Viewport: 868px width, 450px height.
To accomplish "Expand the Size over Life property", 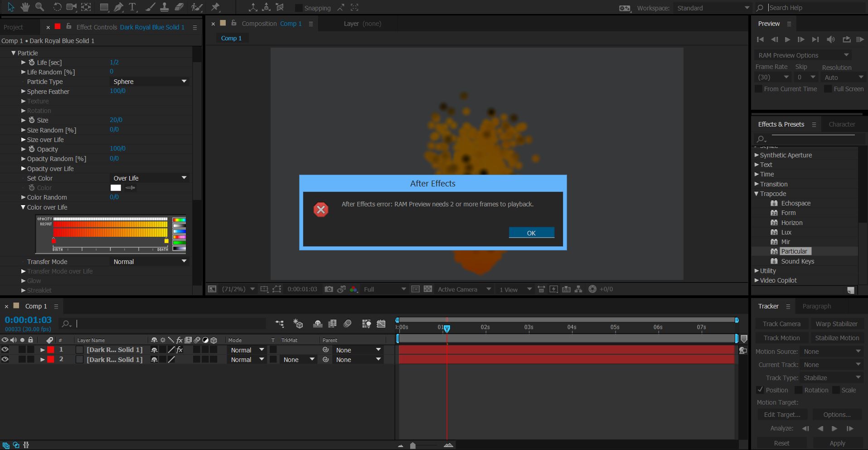I will coord(23,140).
